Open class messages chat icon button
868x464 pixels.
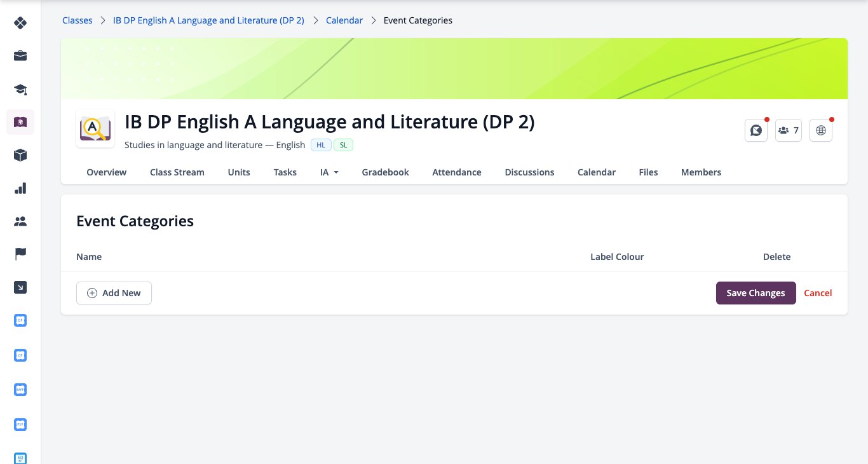tap(756, 130)
